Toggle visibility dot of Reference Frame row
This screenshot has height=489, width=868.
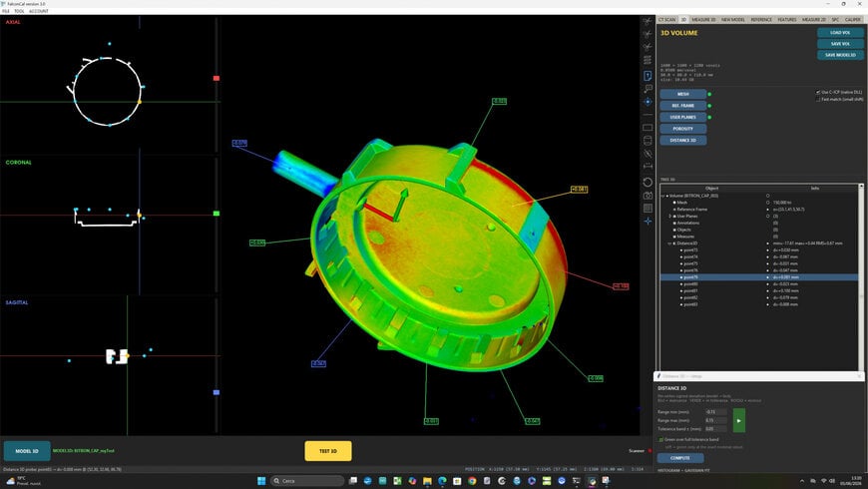(768, 210)
